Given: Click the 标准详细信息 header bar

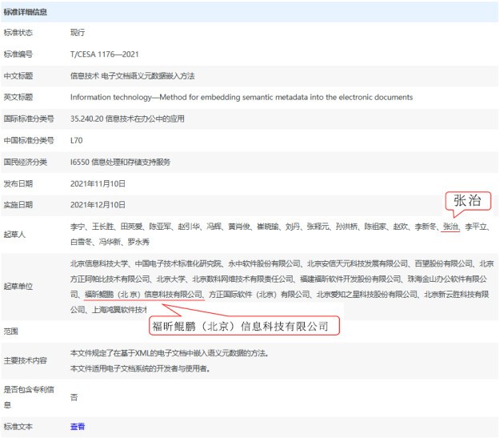Looking at the screenshot, I should [250, 12].
